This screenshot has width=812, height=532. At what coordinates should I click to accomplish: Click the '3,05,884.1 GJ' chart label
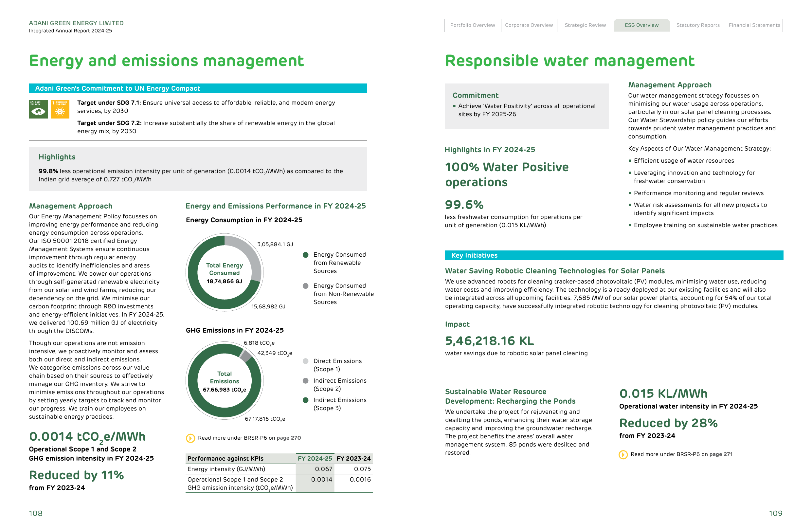coord(275,244)
